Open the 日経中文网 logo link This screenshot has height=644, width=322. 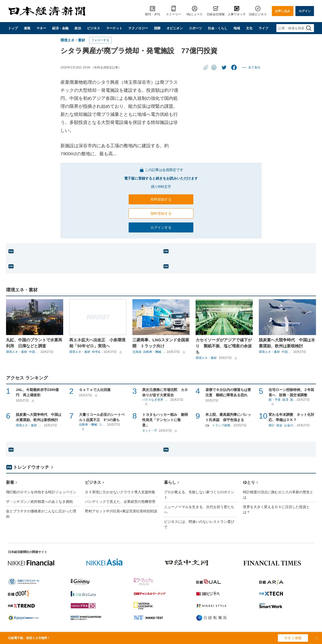pos(187,563)
